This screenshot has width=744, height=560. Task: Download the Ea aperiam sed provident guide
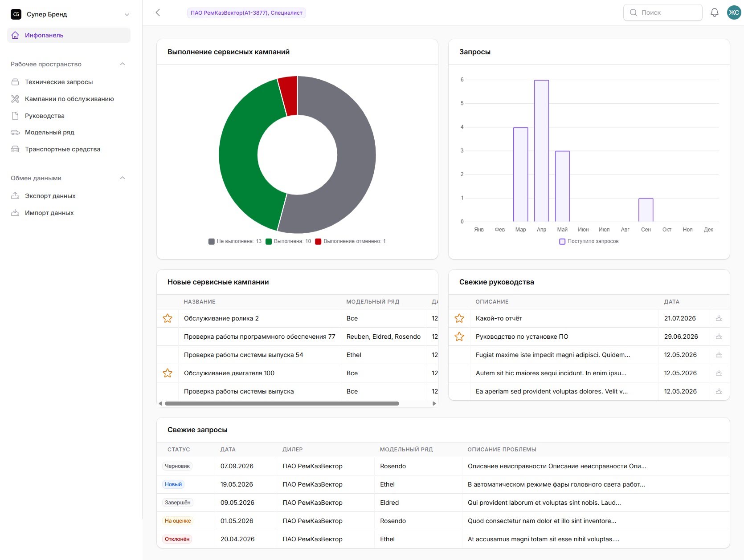tap(719, 391)
